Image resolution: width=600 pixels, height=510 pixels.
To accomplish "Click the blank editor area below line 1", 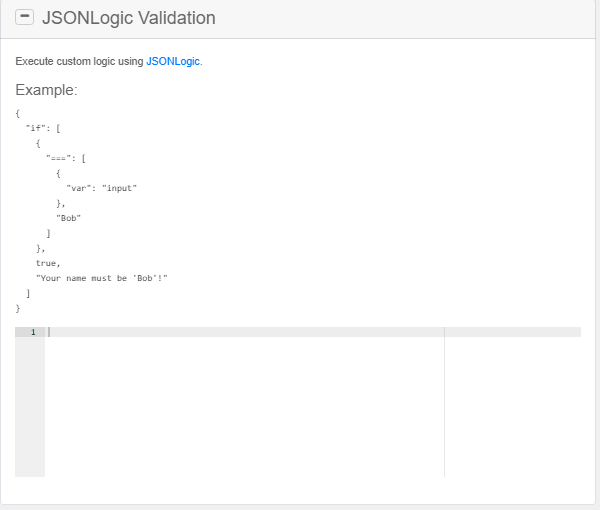I will tap(240, 410).
